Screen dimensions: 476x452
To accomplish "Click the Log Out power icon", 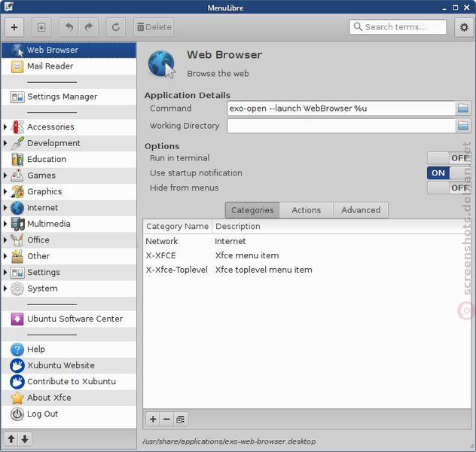I will pos(17,414).
